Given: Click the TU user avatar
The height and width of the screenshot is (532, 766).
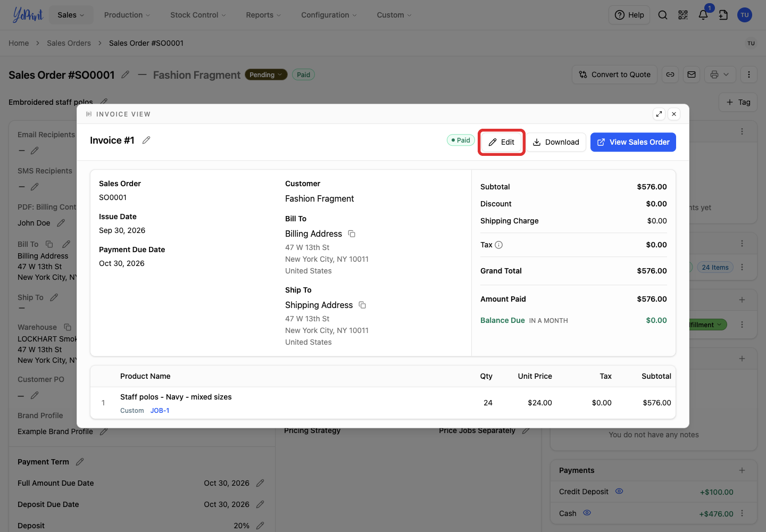Looking at the screenshot, I should (x=745, y=15).
